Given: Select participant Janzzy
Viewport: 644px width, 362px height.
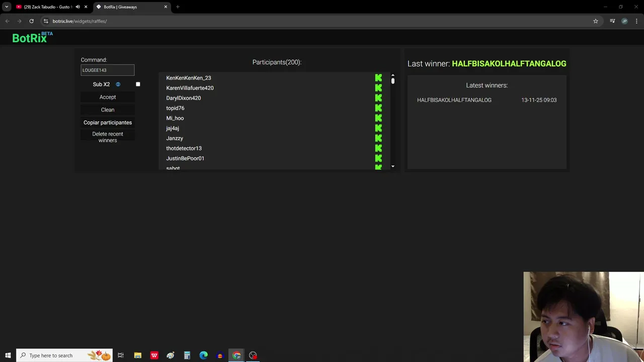Looking at the screenshot, I should tap(175, 138).
